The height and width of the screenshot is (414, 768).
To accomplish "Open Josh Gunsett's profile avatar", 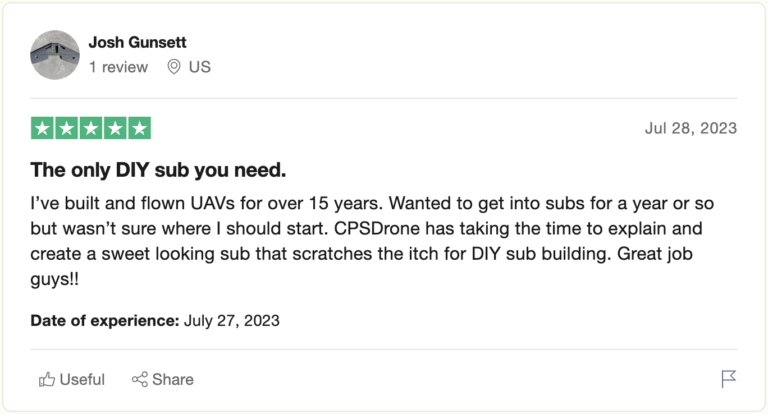I will (x=55, y=55).
